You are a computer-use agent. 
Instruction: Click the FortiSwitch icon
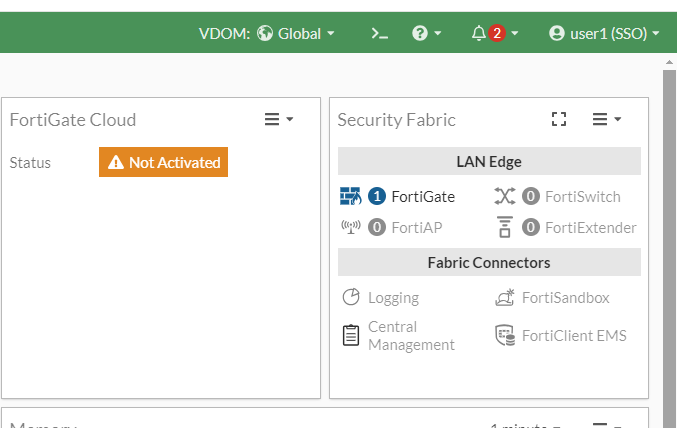[x=504, y=196]
